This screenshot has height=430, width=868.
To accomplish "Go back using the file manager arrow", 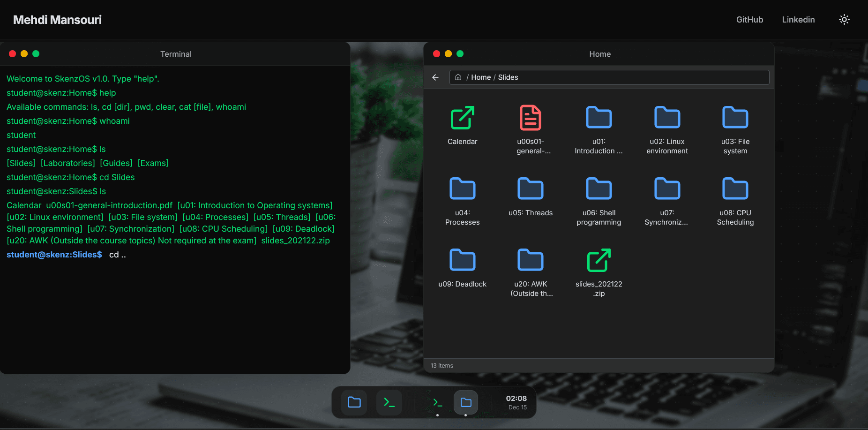I will (435, 77).
